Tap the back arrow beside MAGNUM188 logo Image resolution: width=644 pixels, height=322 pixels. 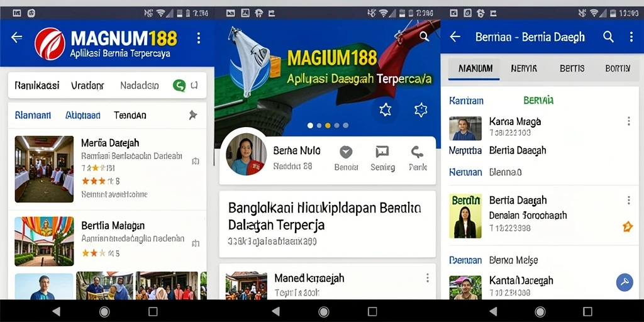pyautogui.click(x=16, y=38)
